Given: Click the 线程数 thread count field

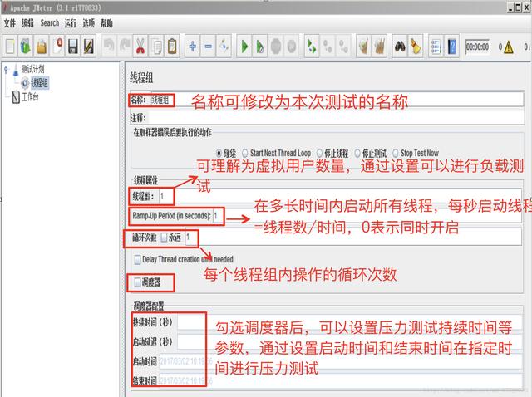Looking at the screenshot, I should click(340, 196).
